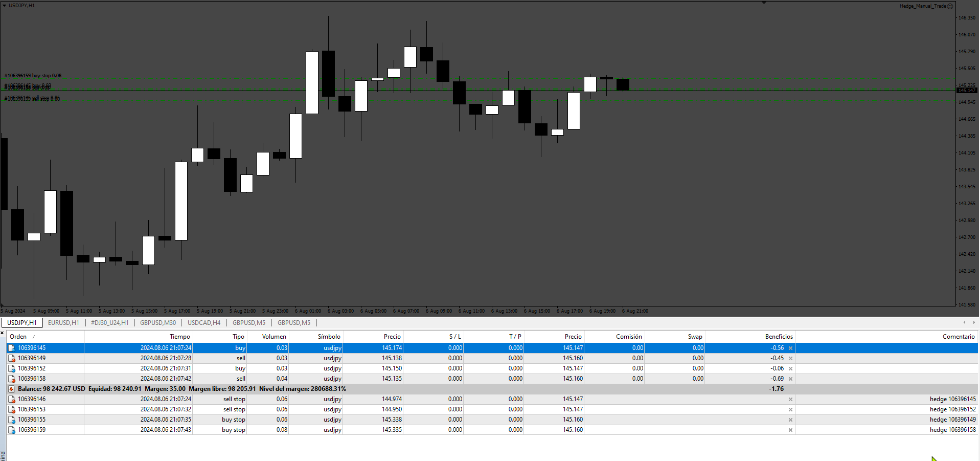This screenshot has width=980, height=461.
Task: Click the chart shift triangle marker
Action: [x=764, y=3]
